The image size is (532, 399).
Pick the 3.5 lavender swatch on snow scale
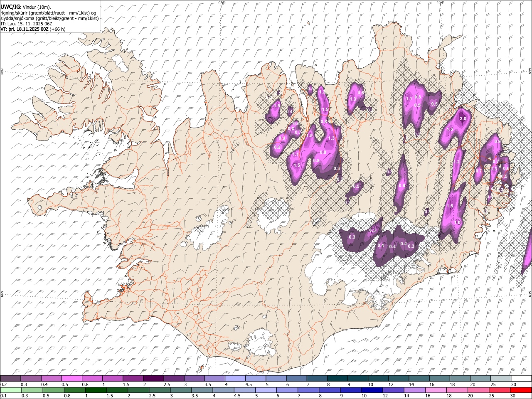(215, 378)
